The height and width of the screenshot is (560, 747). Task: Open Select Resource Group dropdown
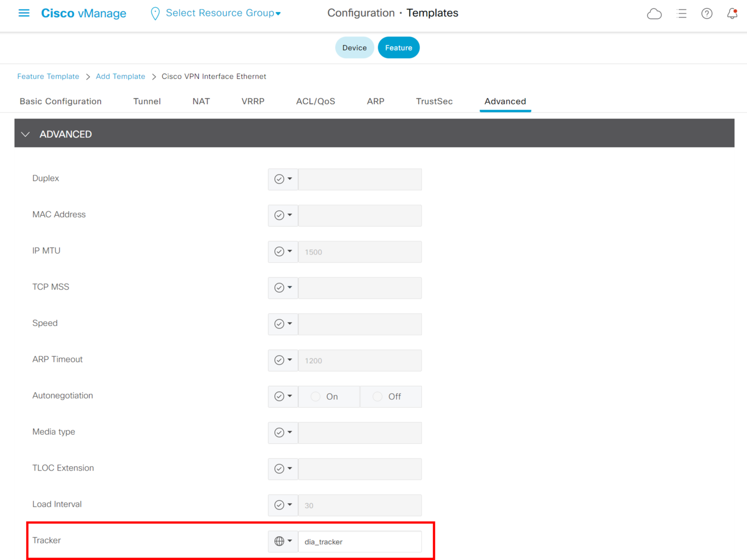coord(222,13)
